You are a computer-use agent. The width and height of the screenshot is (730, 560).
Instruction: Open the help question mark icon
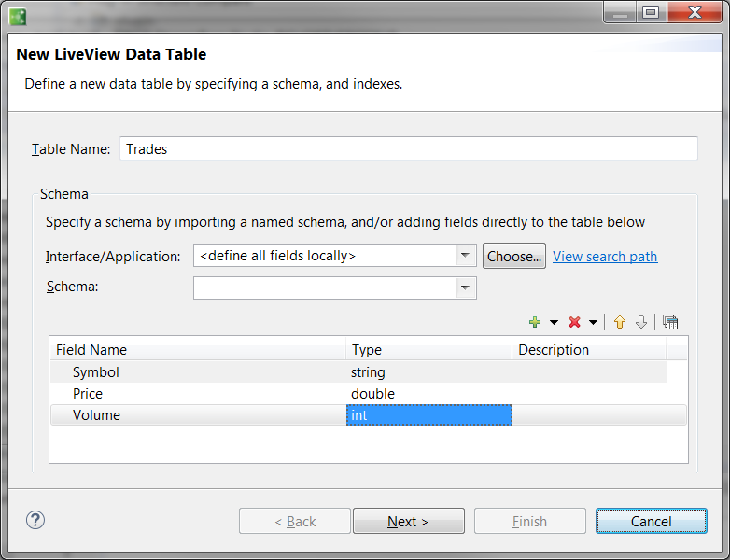[35, 521]
